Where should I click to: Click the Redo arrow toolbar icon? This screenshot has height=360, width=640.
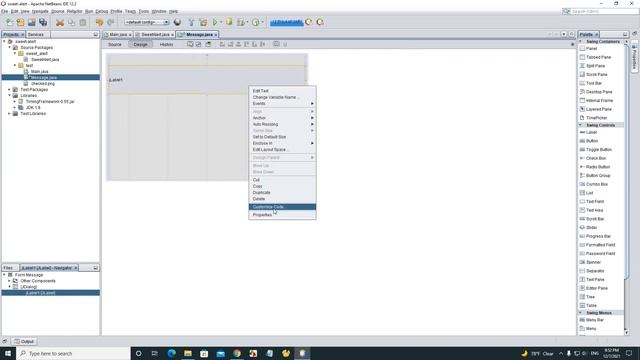pos(111,22)
